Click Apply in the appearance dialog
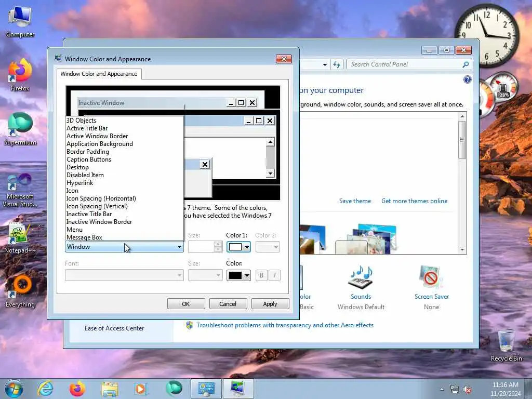The width and height of the screenshot is (532, 399). coord(270,303)
